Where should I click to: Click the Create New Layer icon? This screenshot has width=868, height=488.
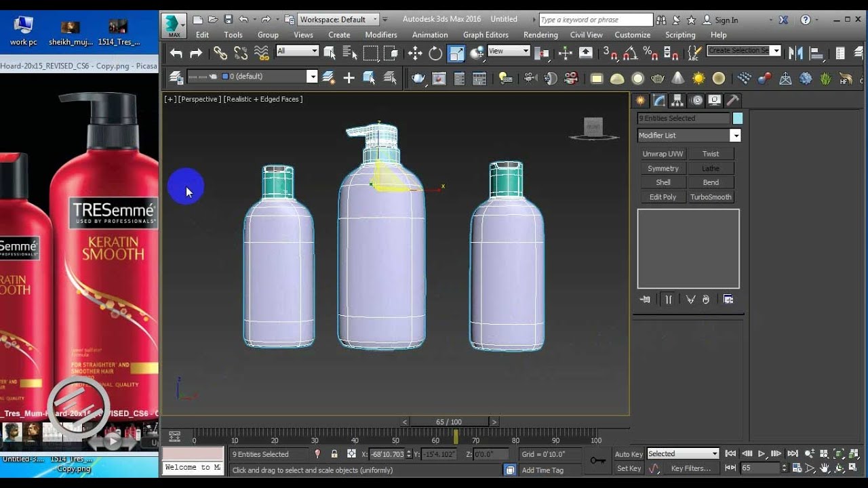click(329, 77)
